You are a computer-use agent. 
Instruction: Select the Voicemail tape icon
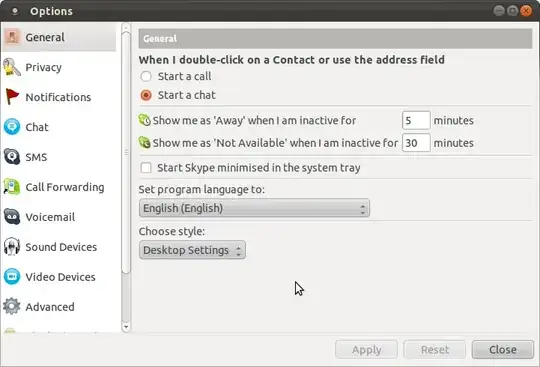point(12,217)
